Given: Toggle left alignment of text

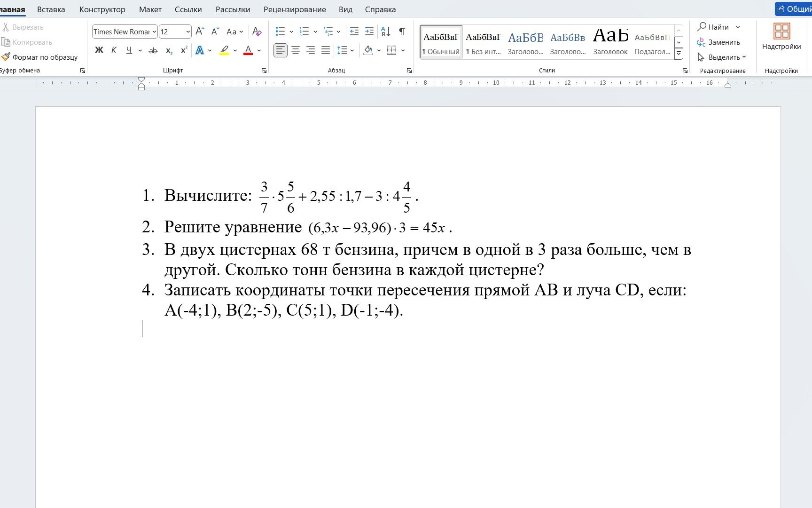Looking at the screenshot, I should click(281, 50).
